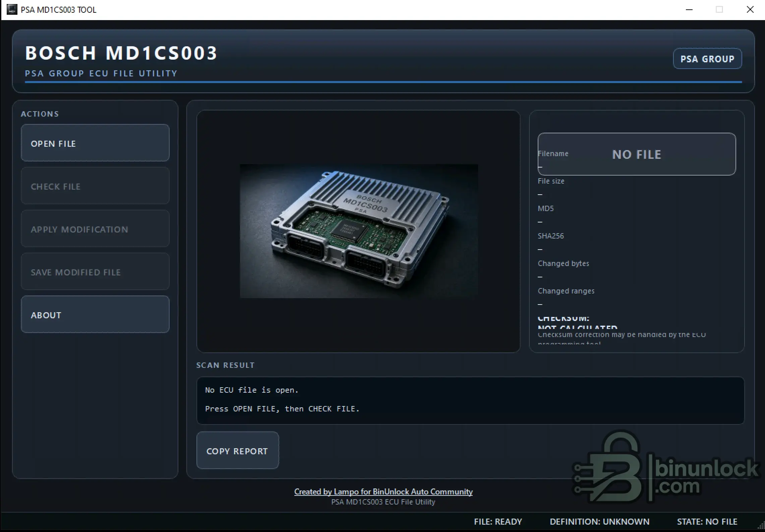This screenshot has height=532, width=765.
Task: Click 'No ECU file is open.' line
Action: coord(252,390)
